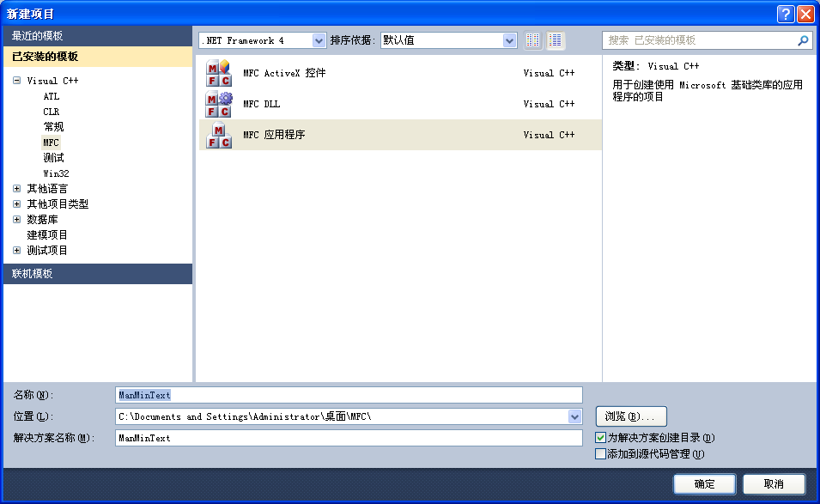The height and width of the screenshot is (504, 820).
Task: Select the MFC tree item
Action: [x=51, y=143]
